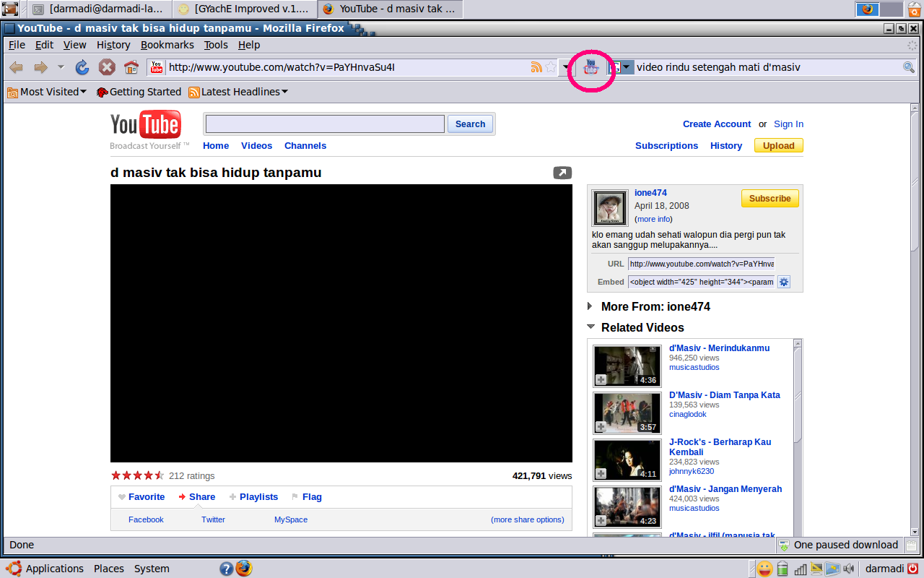Screen dimensions: 924x578
Task: Rate the video using the star rating
Action: 137,475
